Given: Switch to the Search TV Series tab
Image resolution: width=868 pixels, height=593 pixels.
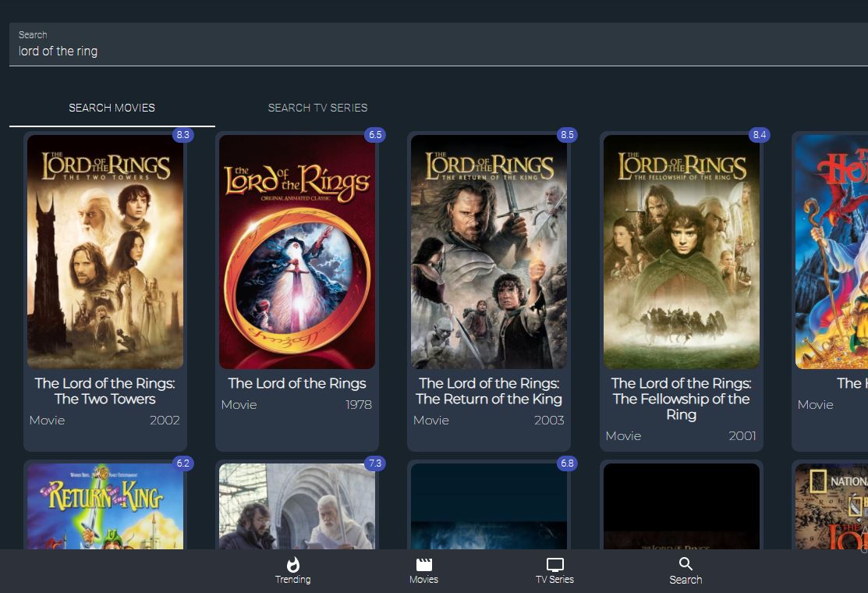Looking at the screenshot, I should click(x=317, y=108).
